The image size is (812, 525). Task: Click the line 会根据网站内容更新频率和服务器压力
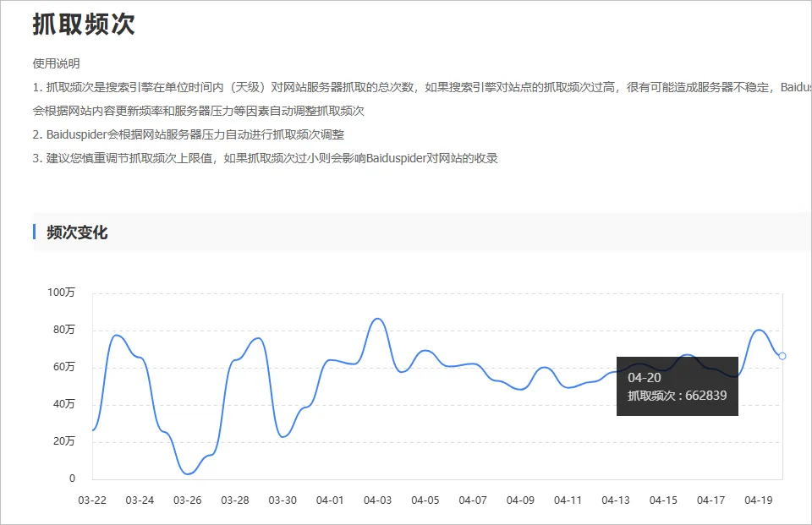coord(198,111)
